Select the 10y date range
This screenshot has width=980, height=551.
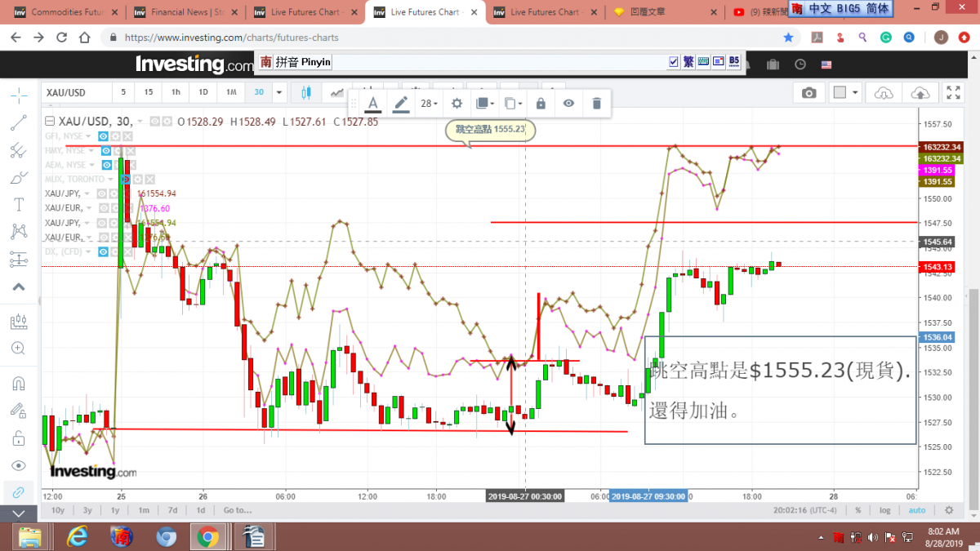pos(57,510)
